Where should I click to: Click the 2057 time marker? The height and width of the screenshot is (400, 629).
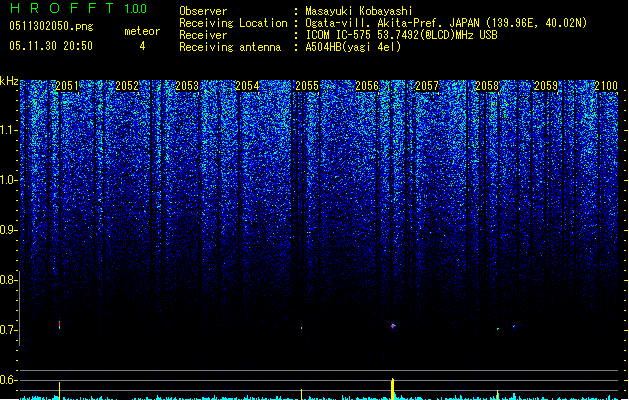point(427,86)
